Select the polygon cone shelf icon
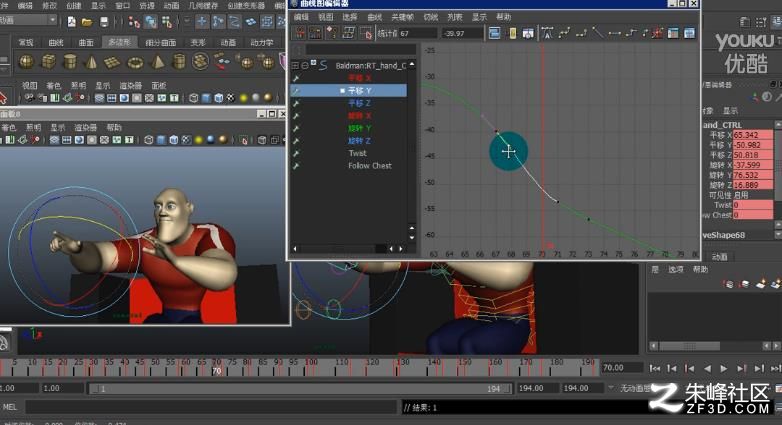Image resolution: width=782 pixels, height=425 pixels. (91, 62)
